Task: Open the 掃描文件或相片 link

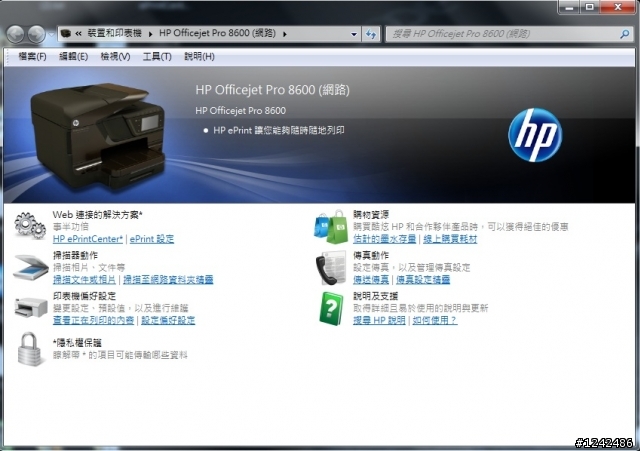Action: (x=84, y=280)
